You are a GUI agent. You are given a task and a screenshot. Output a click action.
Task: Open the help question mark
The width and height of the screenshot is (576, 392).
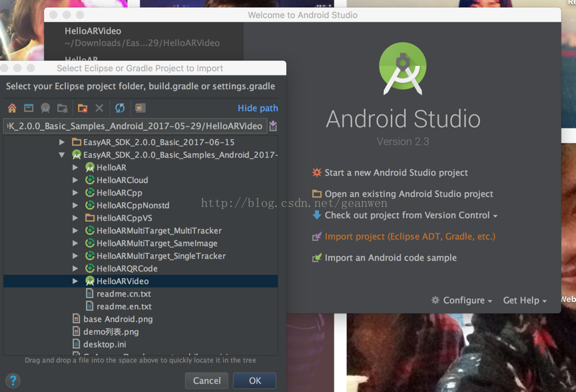point(13,381)
